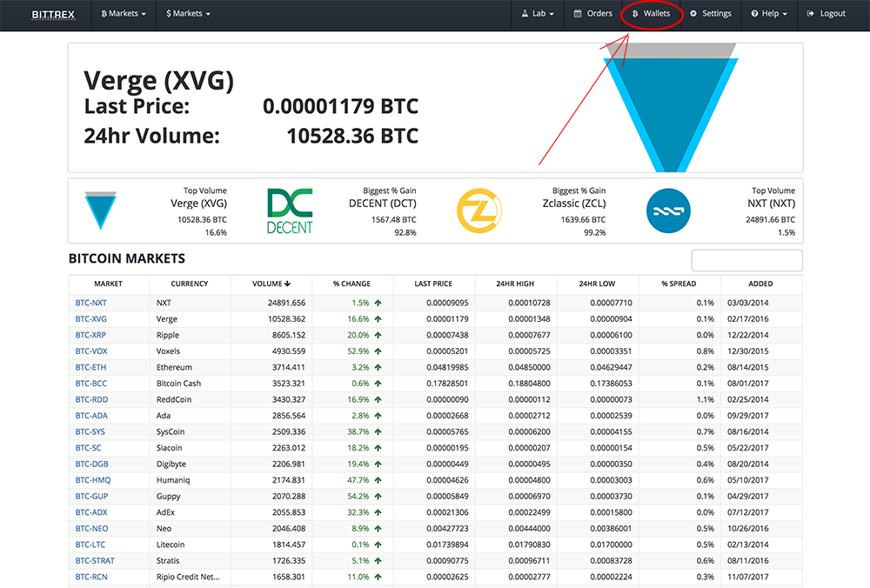Click the green up arrow in the Ripple row
870x588 pixels.
(378, 335)
